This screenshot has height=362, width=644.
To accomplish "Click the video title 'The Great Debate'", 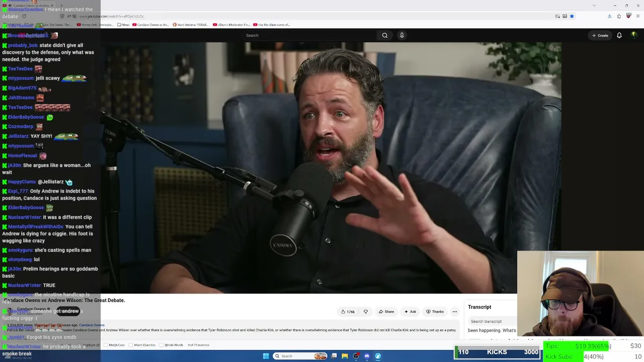I will click(65, 300).
